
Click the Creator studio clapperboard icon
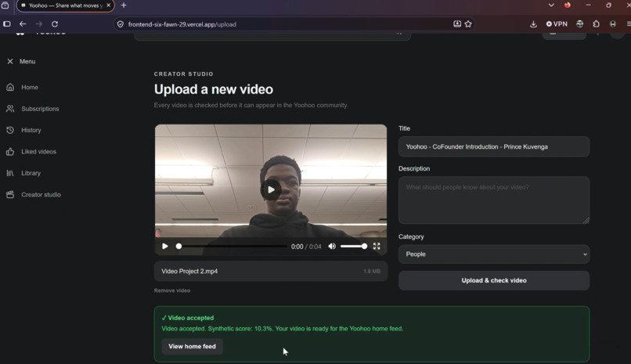pyautogui.click(x=10, y=195)
